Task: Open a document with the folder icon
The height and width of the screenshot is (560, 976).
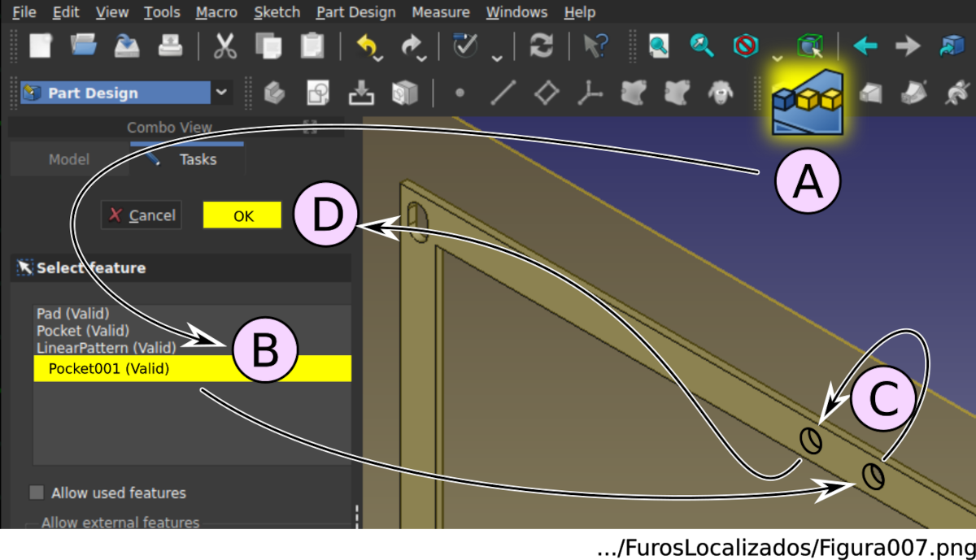Action: coord(84,45)
